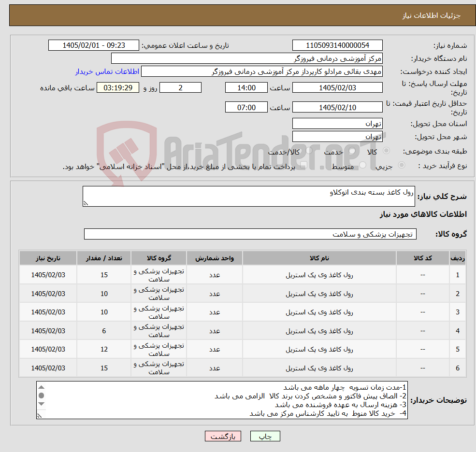
Task: Select the کالا radio button
Action: tap(387, 151)
